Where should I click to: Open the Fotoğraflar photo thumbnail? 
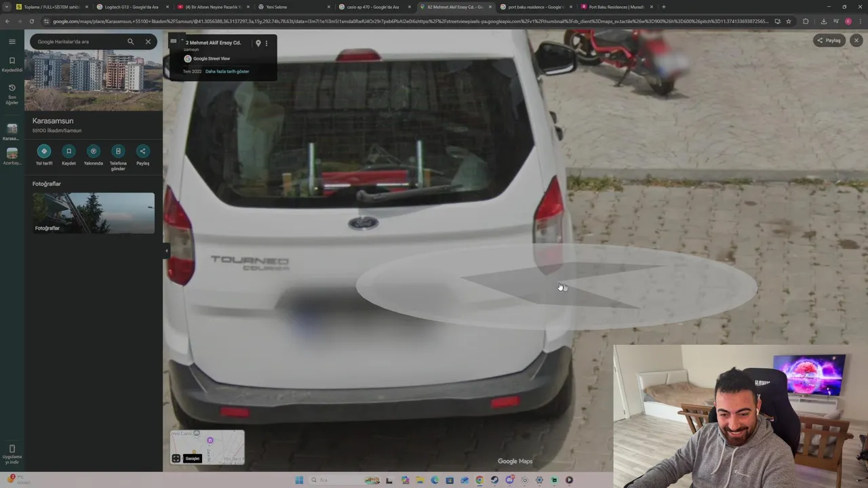[x=94, y=213]
